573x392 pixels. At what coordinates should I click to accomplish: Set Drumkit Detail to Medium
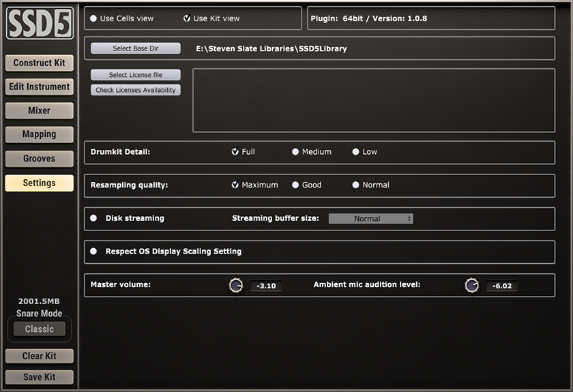(x=295, y=152)
